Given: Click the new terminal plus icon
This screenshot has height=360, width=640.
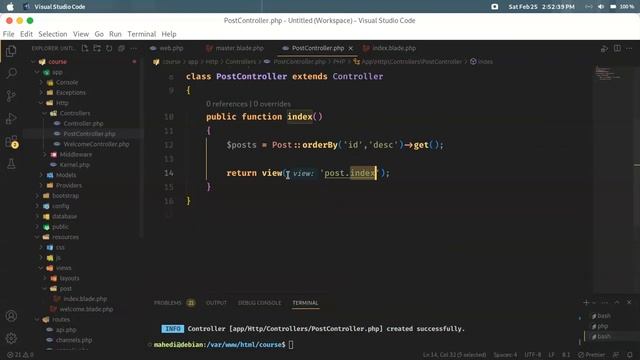Looking at the screenshot, I should [586, 302].
